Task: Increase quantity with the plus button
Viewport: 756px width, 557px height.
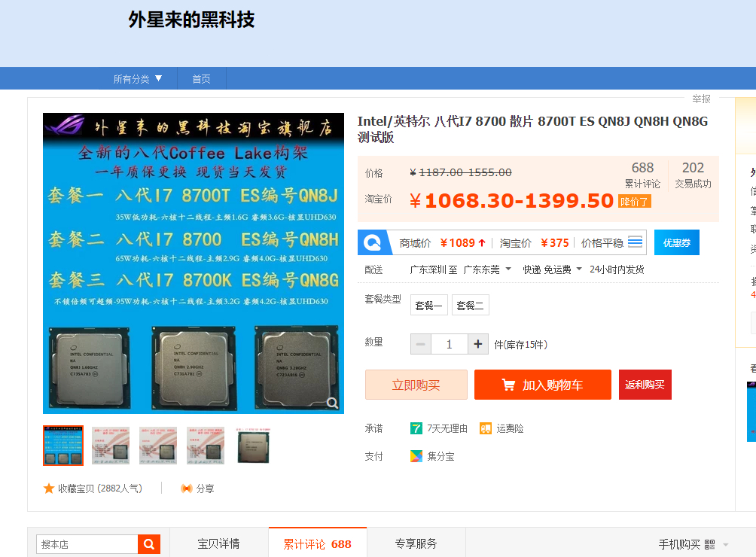Action: (478, 344)
